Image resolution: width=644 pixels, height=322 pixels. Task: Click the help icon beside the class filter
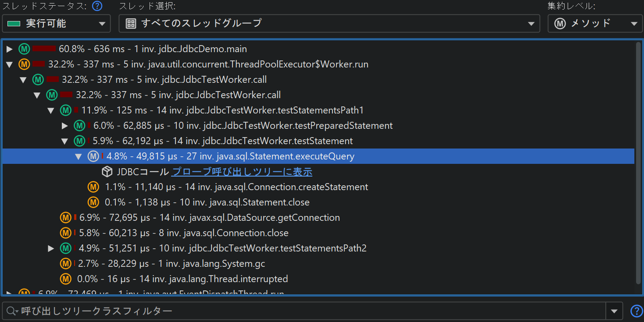[x=636, y=311]
